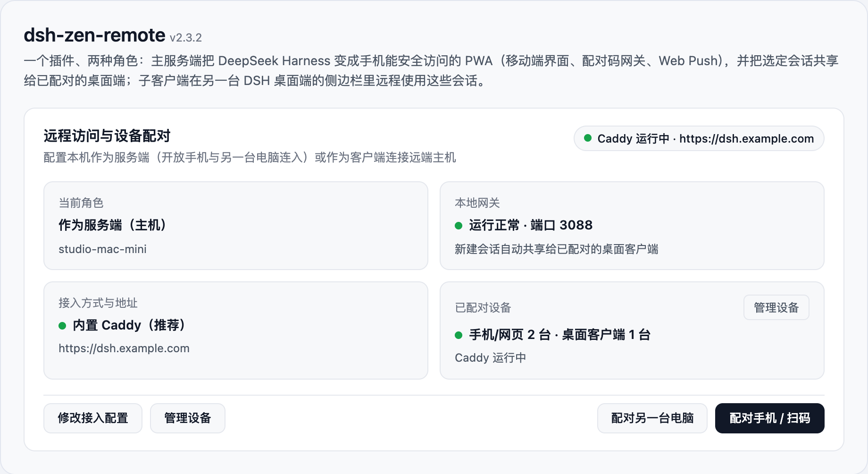Click the green dot in Caddy status pill
Image resolution: width=868 pixels, height=474 pixels.
pos(588,138)
